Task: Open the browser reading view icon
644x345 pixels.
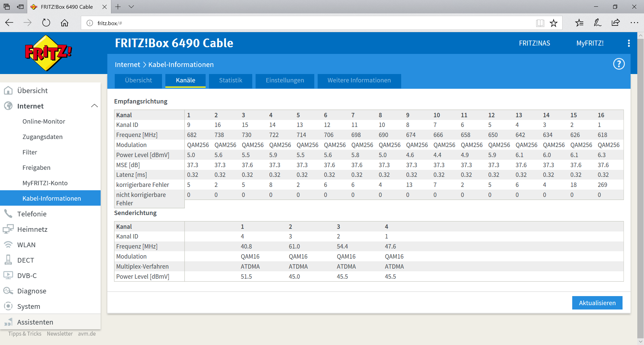Action: [x=540, y=23]
